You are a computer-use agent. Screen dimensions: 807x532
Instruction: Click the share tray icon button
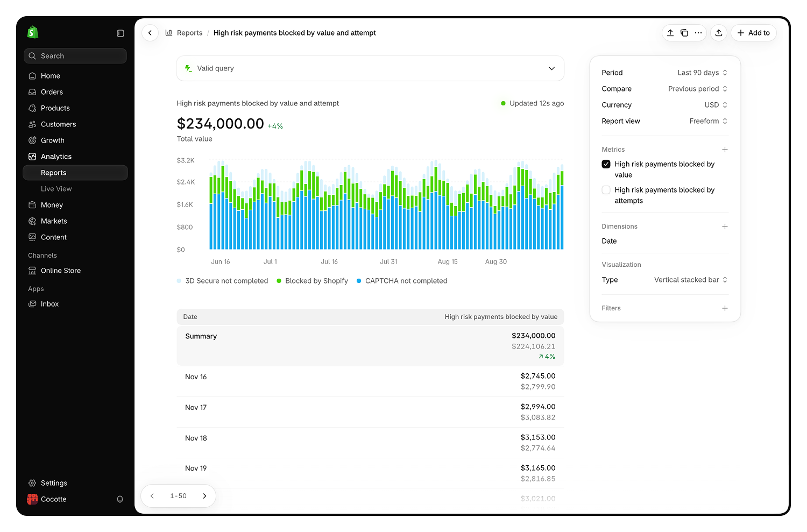pos(719,33)
